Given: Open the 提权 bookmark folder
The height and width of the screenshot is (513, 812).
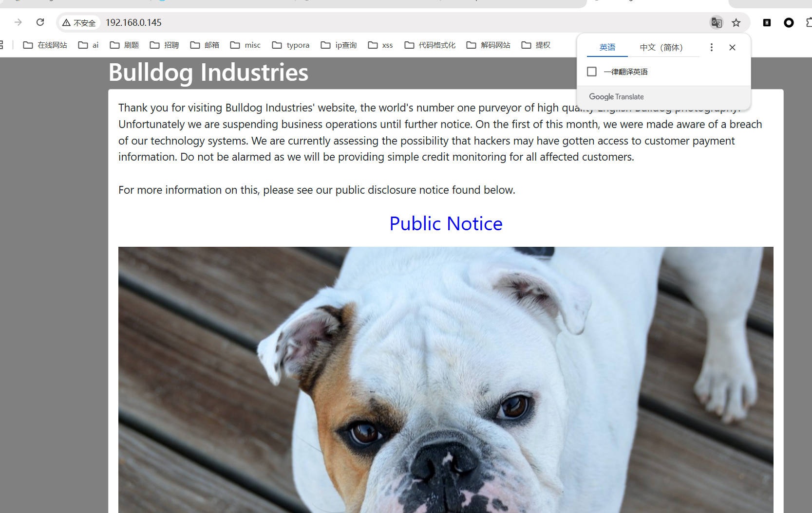Looking at the screenshot, I should coord(536,45).
